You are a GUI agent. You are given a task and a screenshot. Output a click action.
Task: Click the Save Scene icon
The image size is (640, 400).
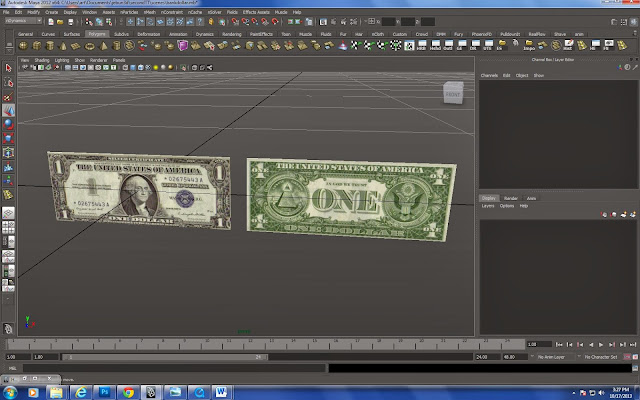click(x=70, y=22)
